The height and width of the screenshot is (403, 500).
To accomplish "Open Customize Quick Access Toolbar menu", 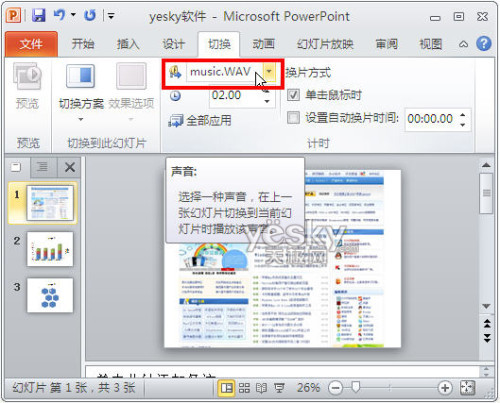I will coord(111,16).
